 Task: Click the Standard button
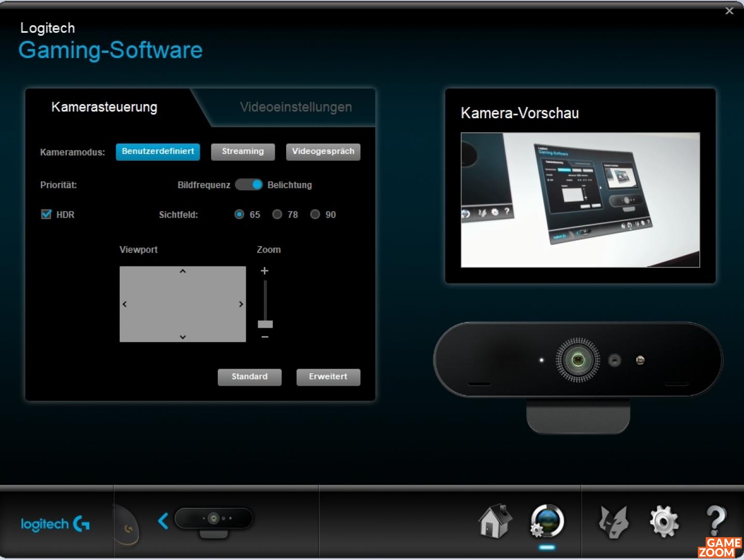click(249, 377)
